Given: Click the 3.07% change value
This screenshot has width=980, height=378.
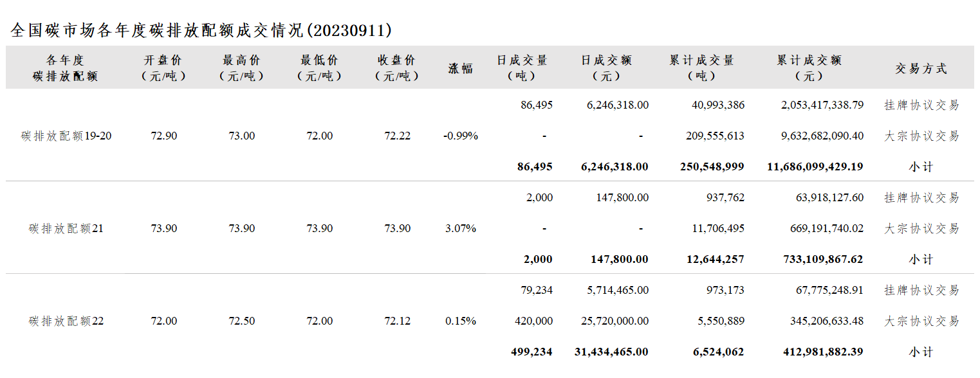Looking at the screenshot, I should (x=461, y=228).
